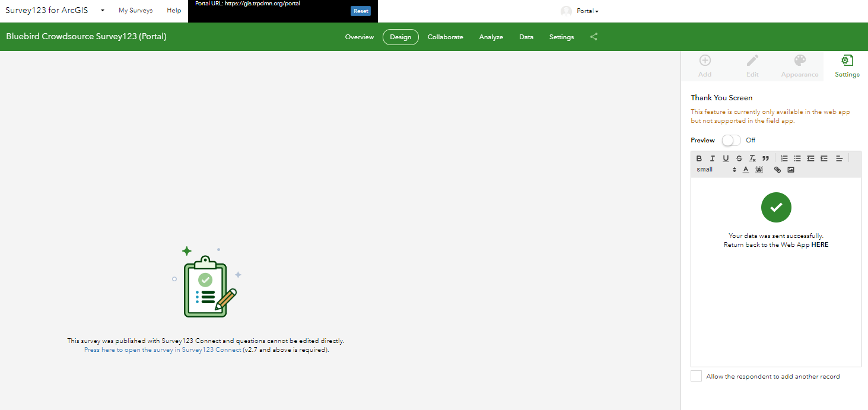Click the bold HERE text in the message

click(x=820, y=244)
